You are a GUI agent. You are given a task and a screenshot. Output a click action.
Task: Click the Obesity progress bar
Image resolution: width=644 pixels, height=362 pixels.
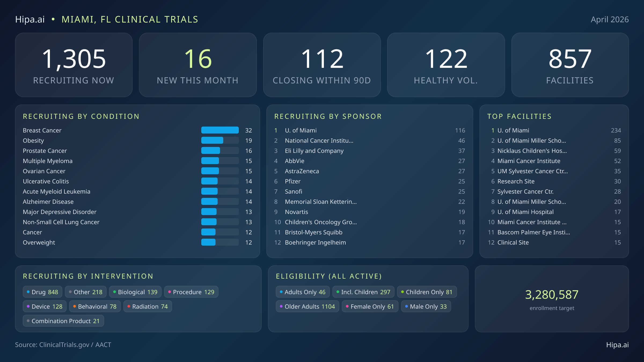coord(220,140)
